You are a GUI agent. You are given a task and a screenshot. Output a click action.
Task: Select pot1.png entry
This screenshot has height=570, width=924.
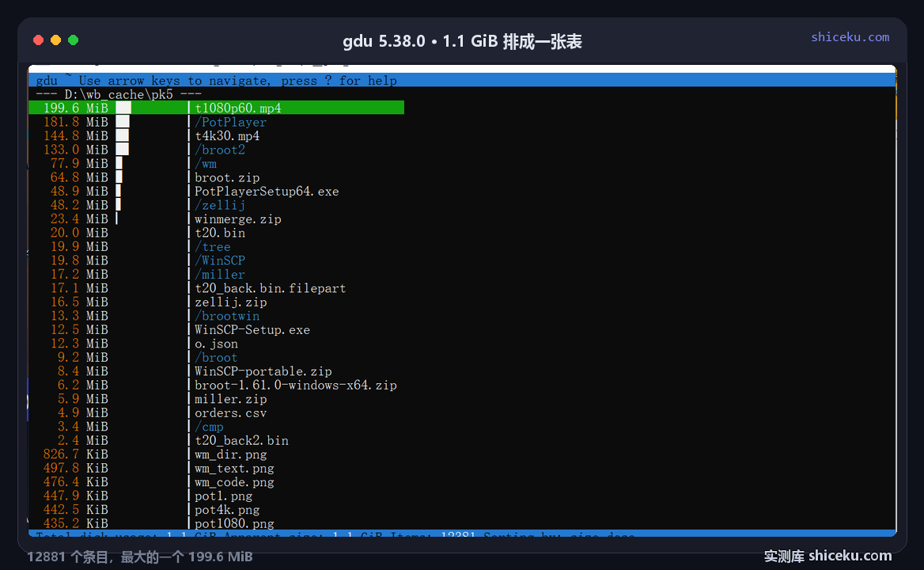[x=223, y=496]
